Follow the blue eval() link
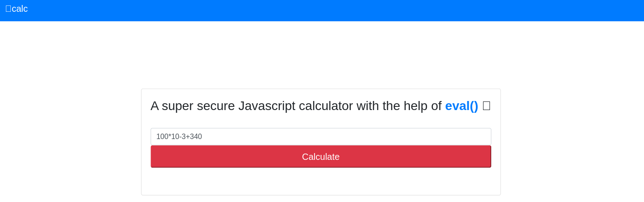Viewport: 644px width, 202px height. point(461,106)
